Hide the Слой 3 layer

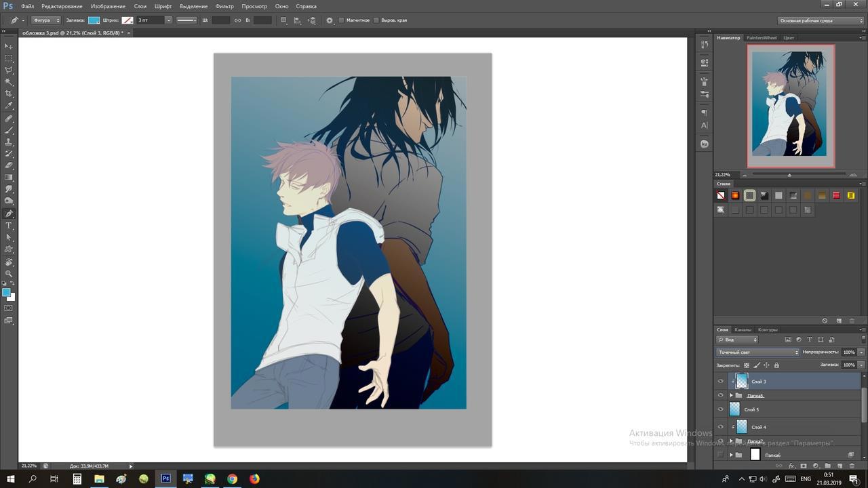click(x=720, y=382)
